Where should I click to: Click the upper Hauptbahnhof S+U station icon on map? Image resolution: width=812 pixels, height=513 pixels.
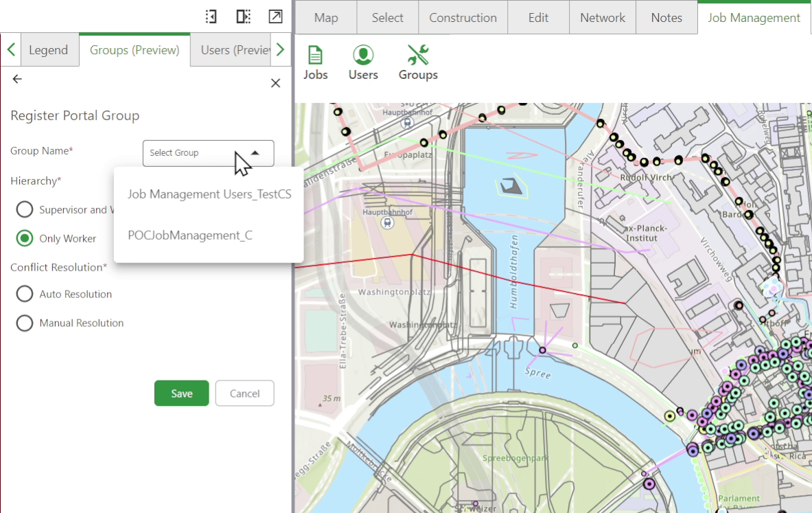click(x=407, y=123)
